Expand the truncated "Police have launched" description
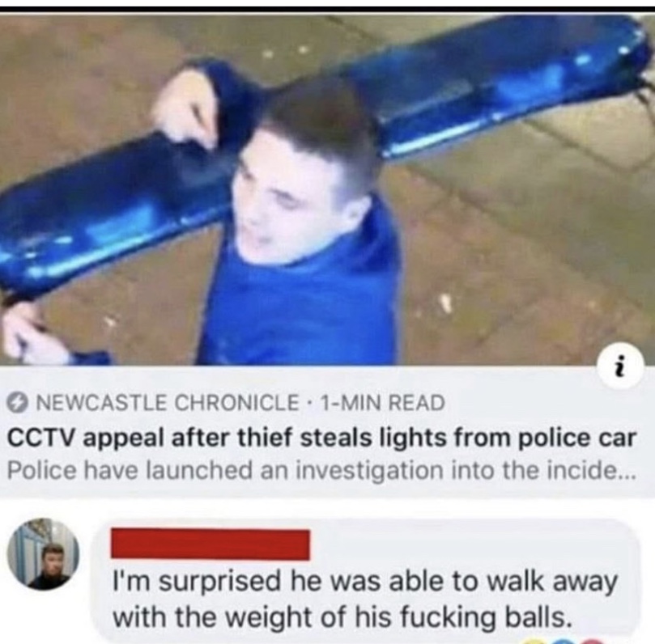This screenshot has width=655, height=644. tap(321, 471)
